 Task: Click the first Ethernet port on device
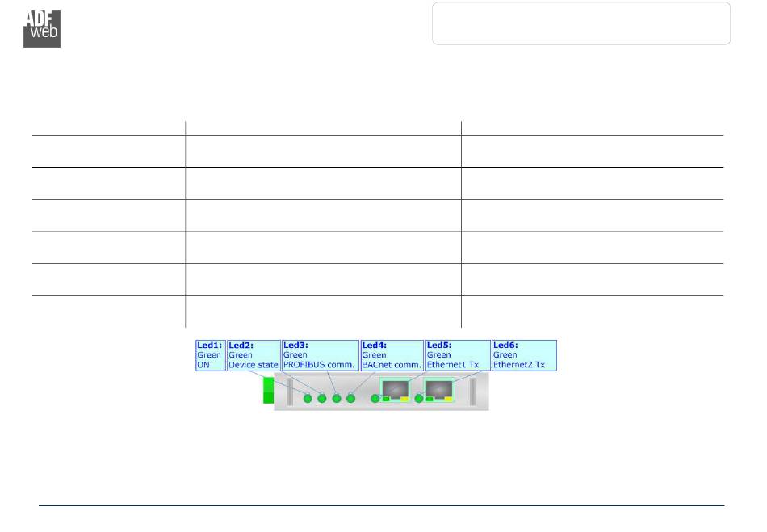click(x=396, y=390)
